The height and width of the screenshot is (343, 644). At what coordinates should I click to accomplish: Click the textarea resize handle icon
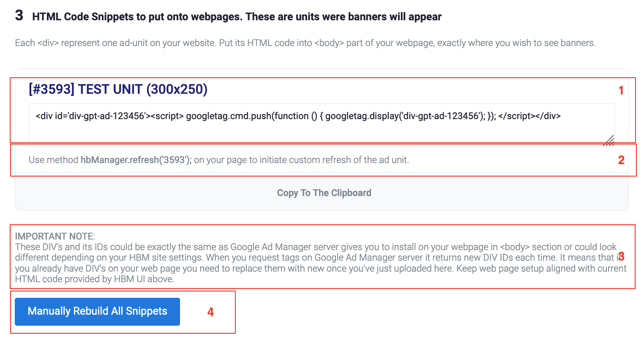pos(610,140)
